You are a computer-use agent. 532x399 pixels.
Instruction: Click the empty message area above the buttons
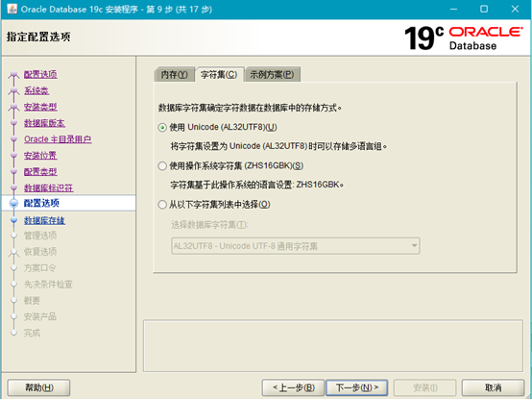pos(333,346)
